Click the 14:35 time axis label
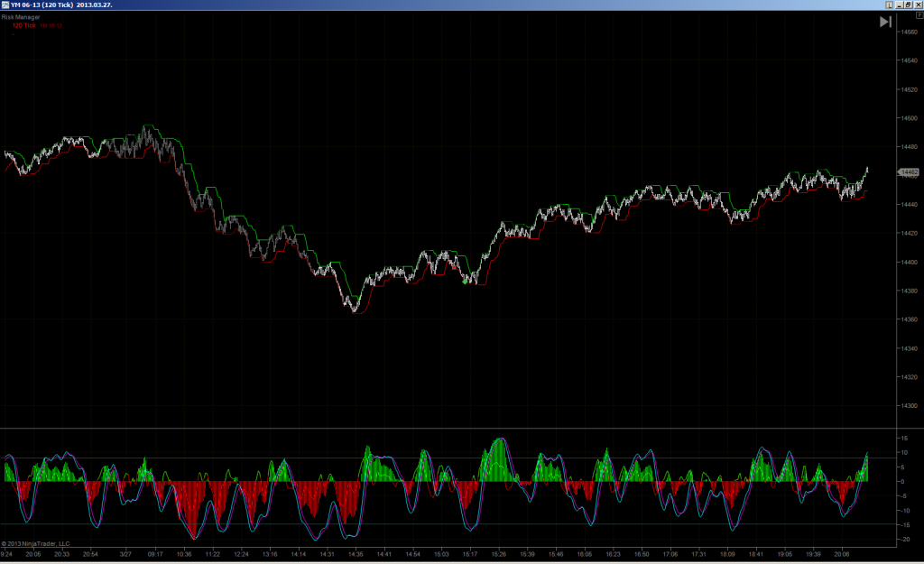The height and width of the screenshot is (564, 924). pyautogui.click(x=356, y=554)
